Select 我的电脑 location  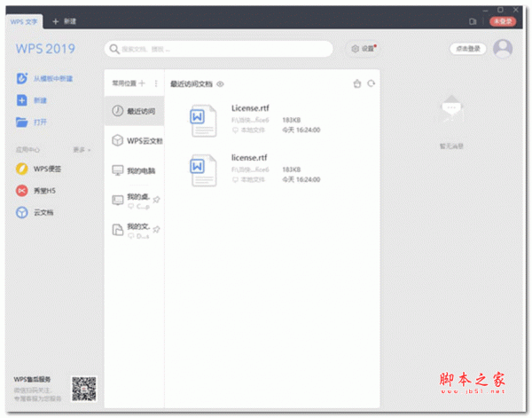(x=135, y=170)
